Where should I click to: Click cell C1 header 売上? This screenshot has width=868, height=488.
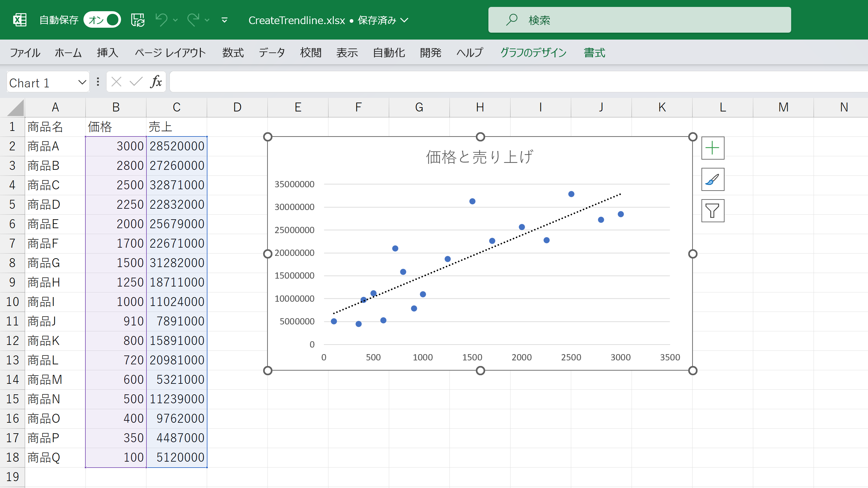176,127
